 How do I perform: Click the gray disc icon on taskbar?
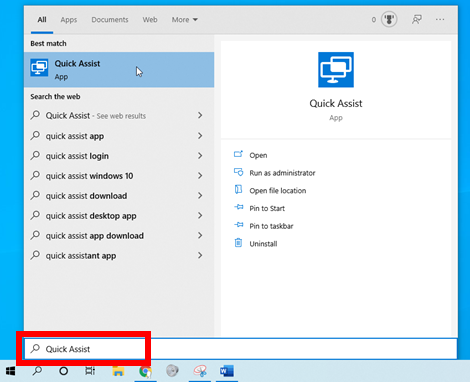[172, 370]
